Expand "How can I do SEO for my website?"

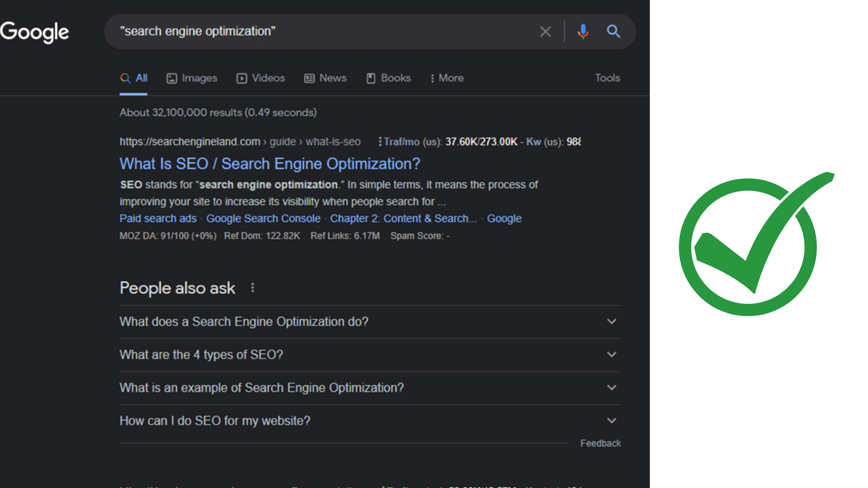click(x=370, y=421)
